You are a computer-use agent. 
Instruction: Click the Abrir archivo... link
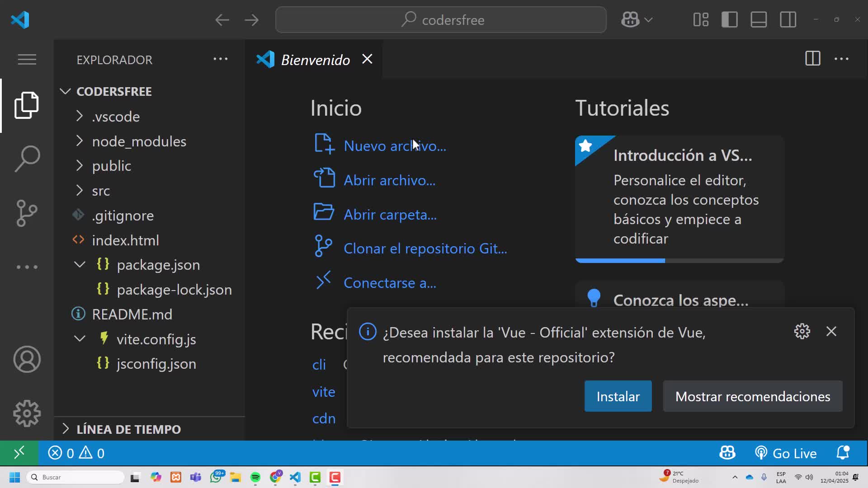pyautogui.click(x=389, y=180)
